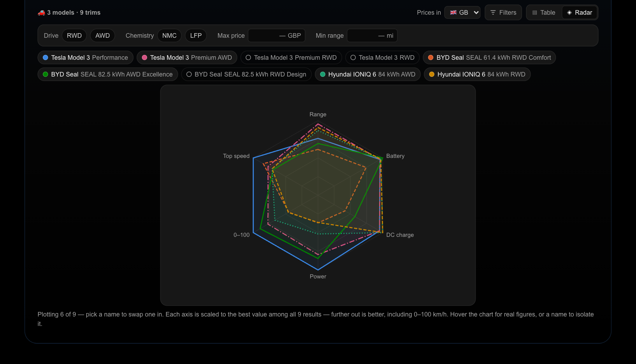
Task: Toggle the AWD drive filter
Action: pyautogui.click(x=102, y=36)
